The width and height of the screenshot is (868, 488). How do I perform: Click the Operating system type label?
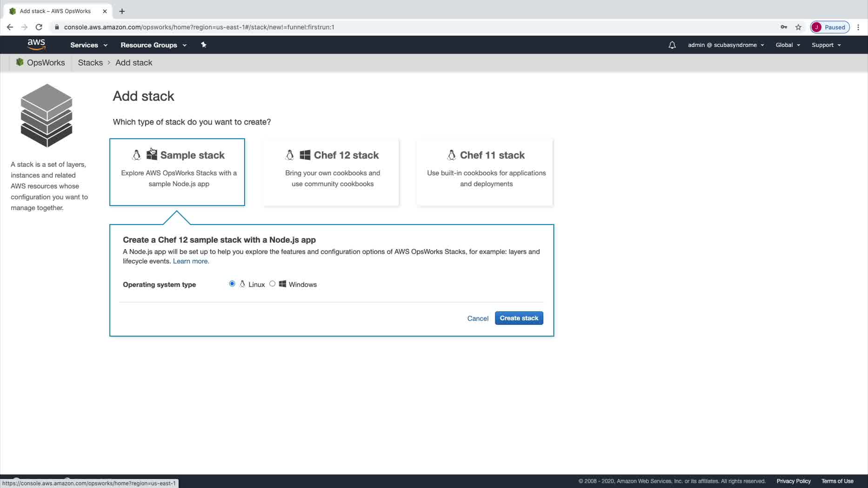tap(159, 284)
